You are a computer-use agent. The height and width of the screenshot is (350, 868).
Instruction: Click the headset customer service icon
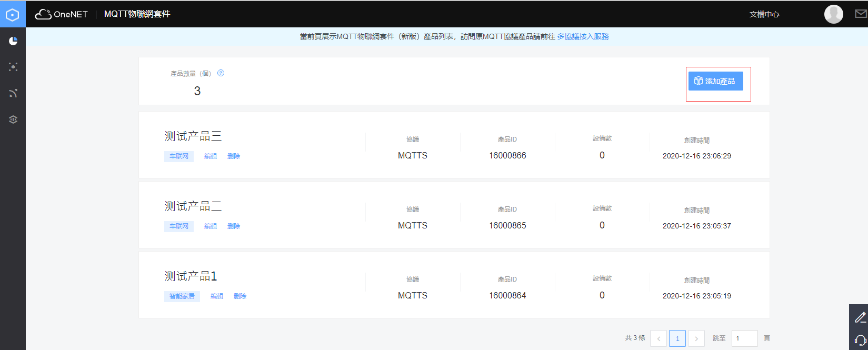(860, 340)
